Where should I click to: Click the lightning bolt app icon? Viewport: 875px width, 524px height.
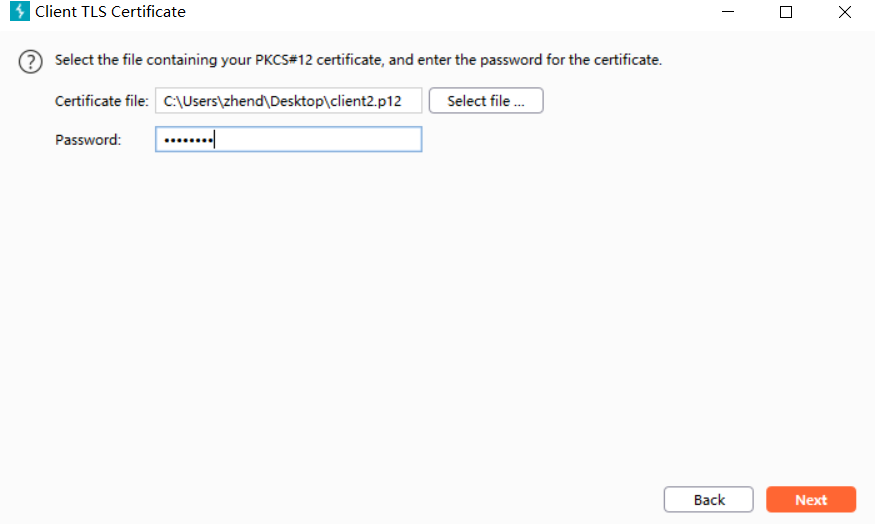18,12
